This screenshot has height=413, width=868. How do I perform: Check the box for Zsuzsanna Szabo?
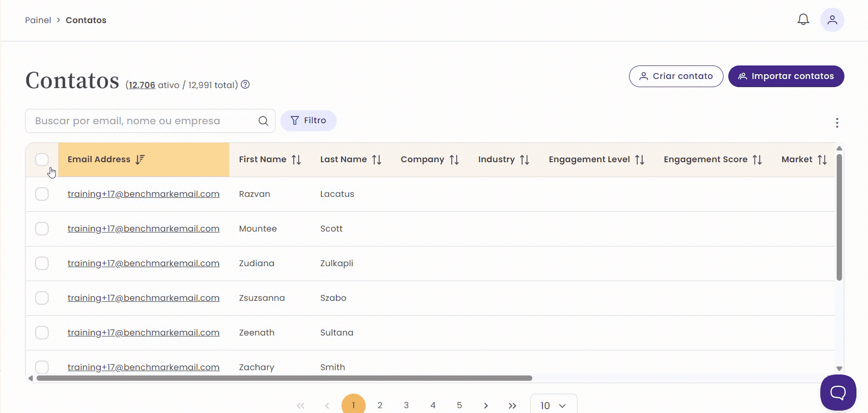42,298
